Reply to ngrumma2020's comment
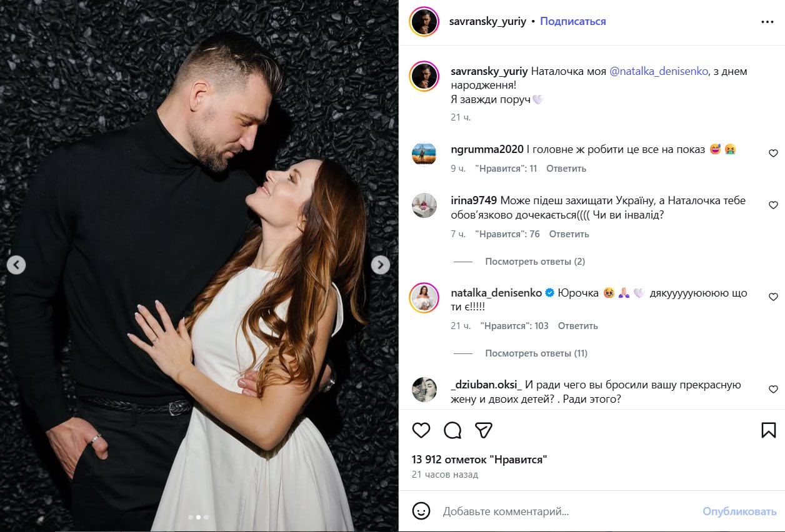 [566, 169]
